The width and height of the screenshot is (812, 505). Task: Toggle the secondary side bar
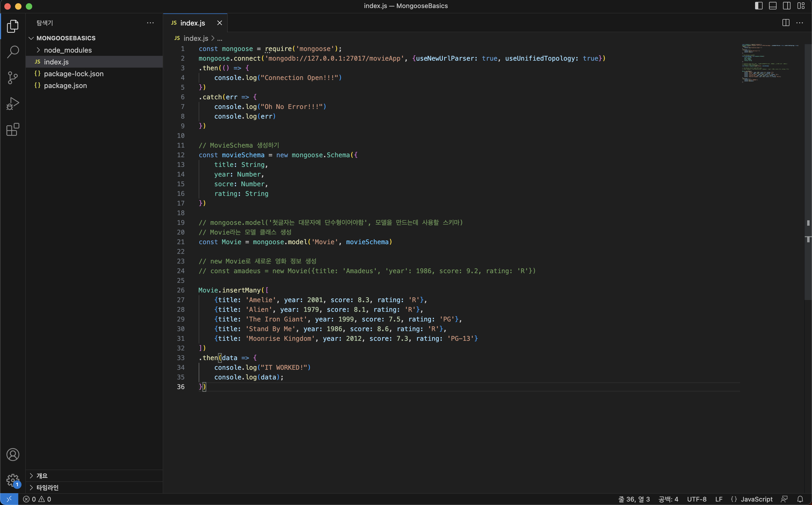[786, 6]
